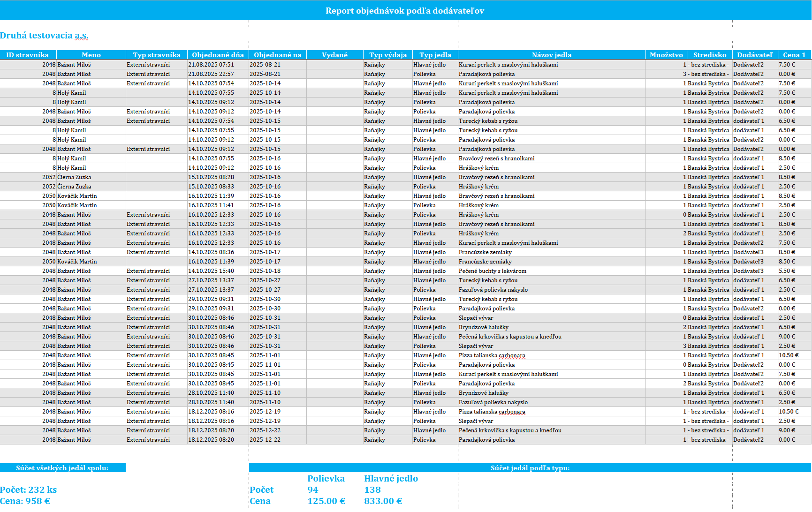Select the "Meno" column header

[91, 55]
